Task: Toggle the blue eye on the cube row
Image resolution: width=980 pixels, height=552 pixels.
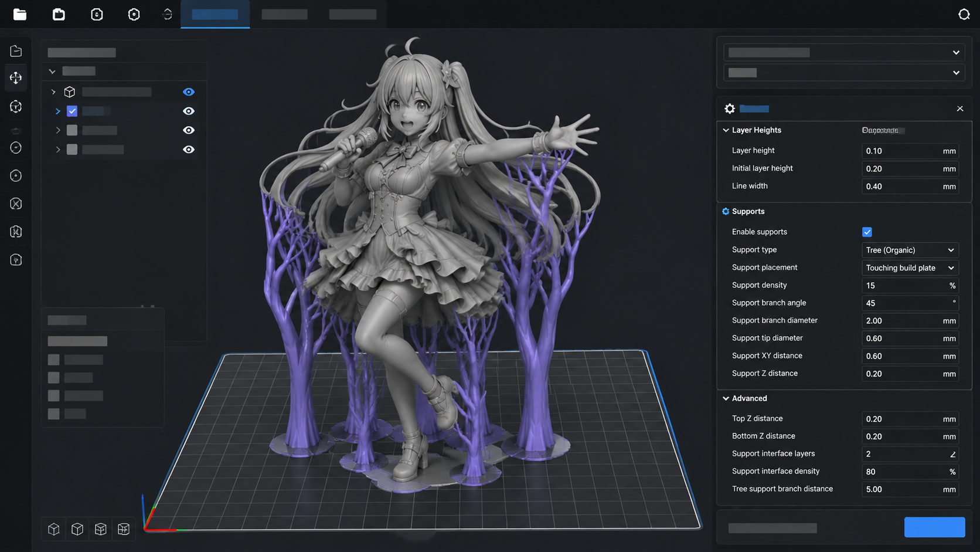Action: point(188,92)
